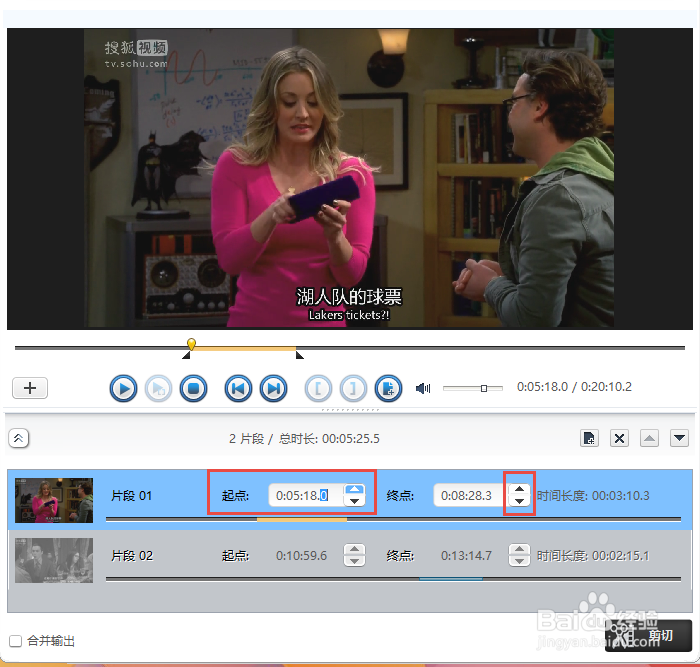Click the orange selected range on timeline
The height and width of the screenshot is (667, 700).
click(x=243, y=348)
